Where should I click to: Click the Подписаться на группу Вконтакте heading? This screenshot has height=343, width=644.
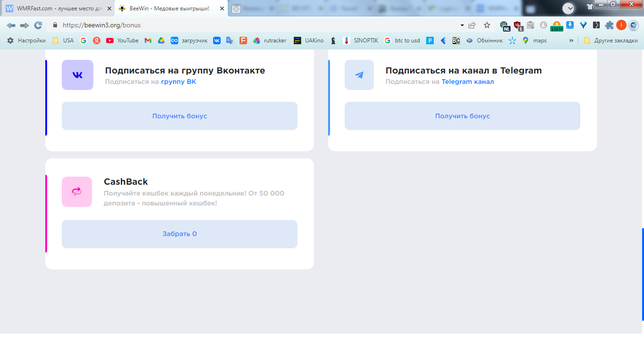[x=185, y=71]
